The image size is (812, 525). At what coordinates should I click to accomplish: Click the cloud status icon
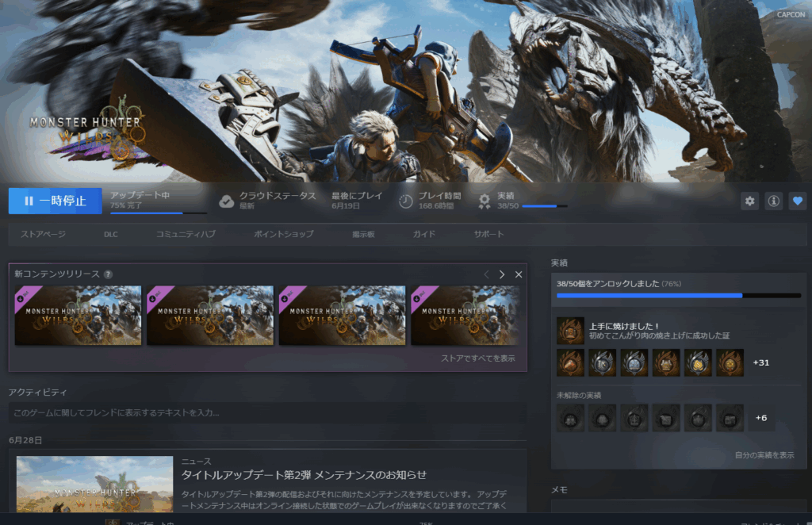click(226, 201)
